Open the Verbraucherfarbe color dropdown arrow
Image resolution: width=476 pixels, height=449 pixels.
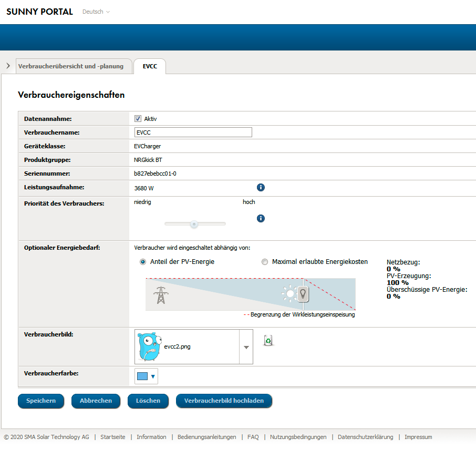tap(153, 376)
